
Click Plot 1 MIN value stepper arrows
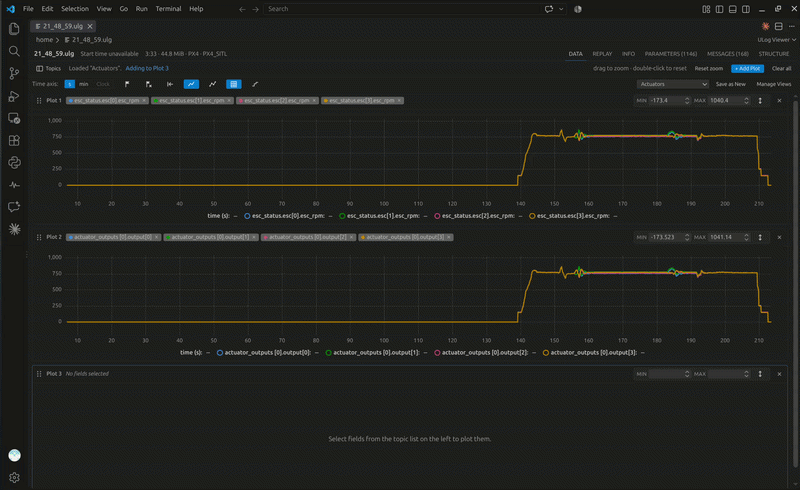click(x=687, y=101)
